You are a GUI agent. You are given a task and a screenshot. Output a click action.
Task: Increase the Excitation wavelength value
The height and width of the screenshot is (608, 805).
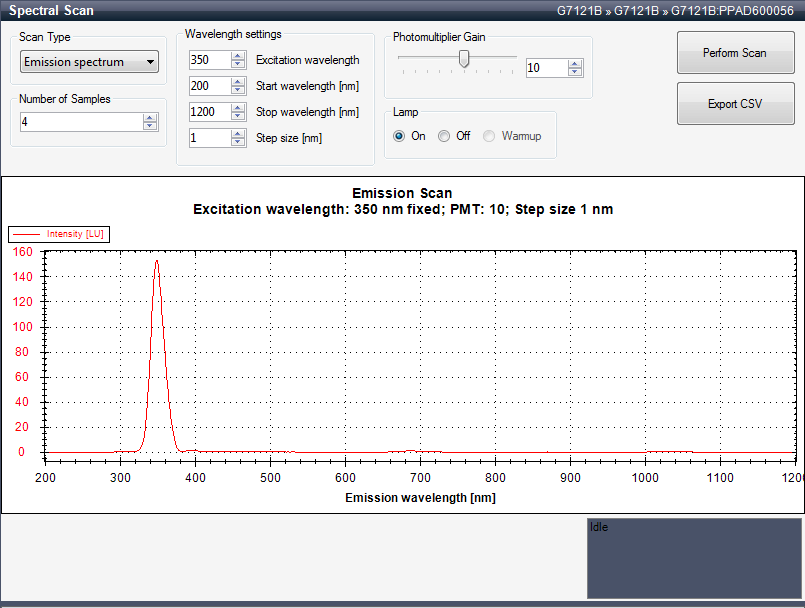(237, 56)
